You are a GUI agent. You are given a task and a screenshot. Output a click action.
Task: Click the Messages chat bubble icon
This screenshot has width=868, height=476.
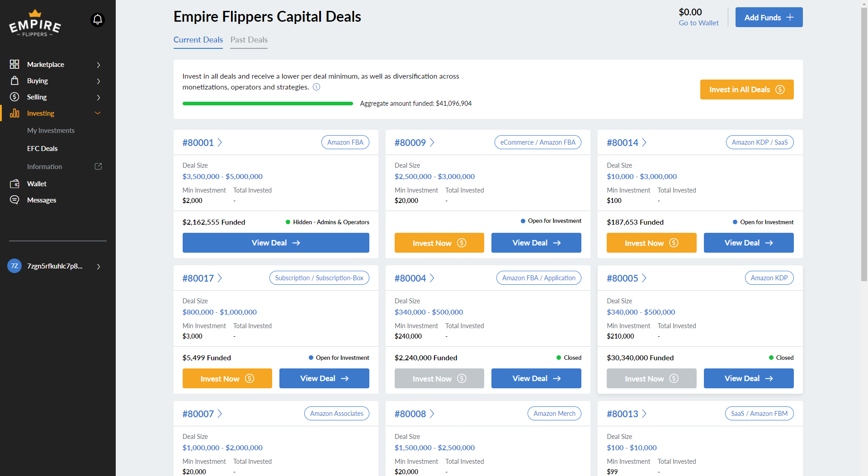point(14,200)
